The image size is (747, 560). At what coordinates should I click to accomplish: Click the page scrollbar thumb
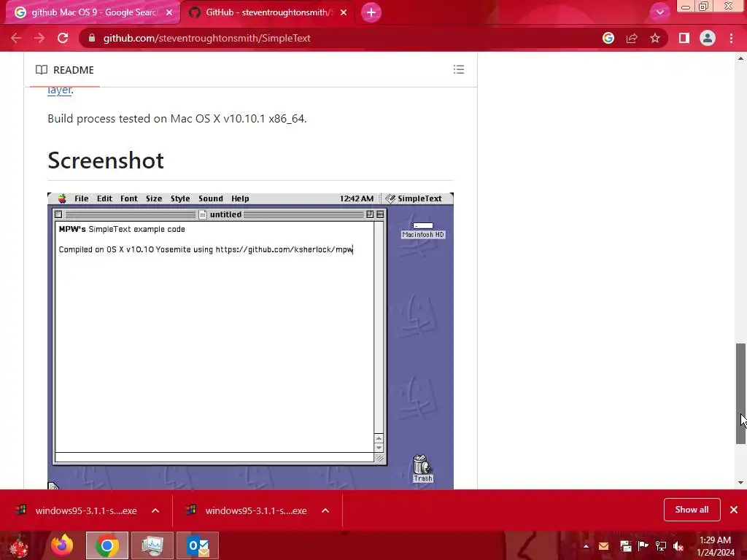point(740,393)
